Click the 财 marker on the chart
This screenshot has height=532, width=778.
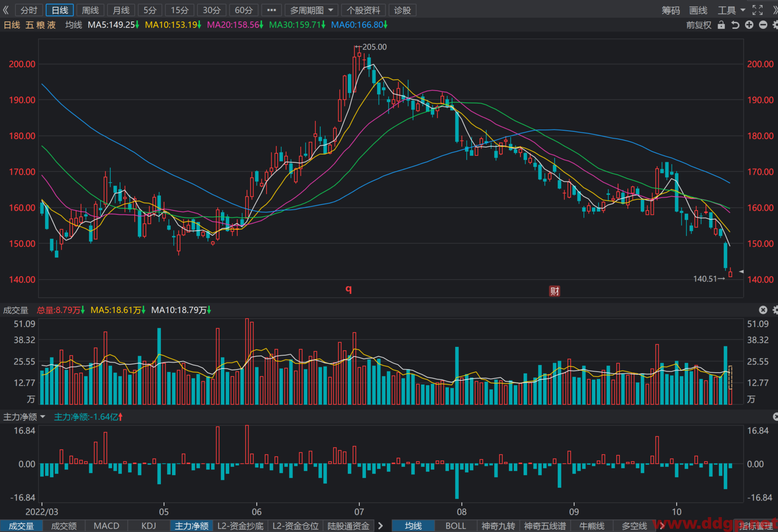tap(554, 291)
